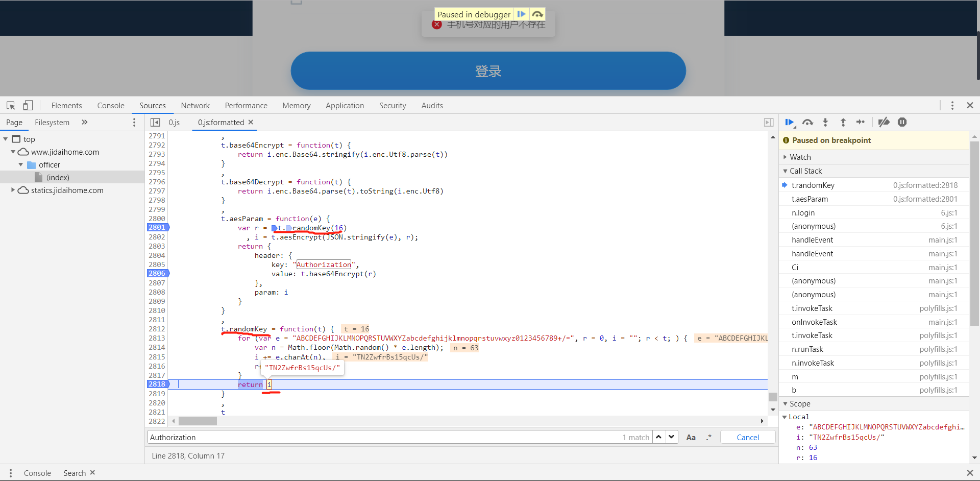Step over next function call

807,122
